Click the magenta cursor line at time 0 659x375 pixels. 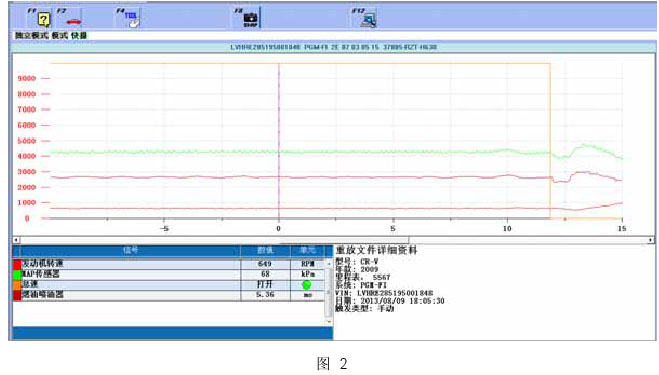279,141
